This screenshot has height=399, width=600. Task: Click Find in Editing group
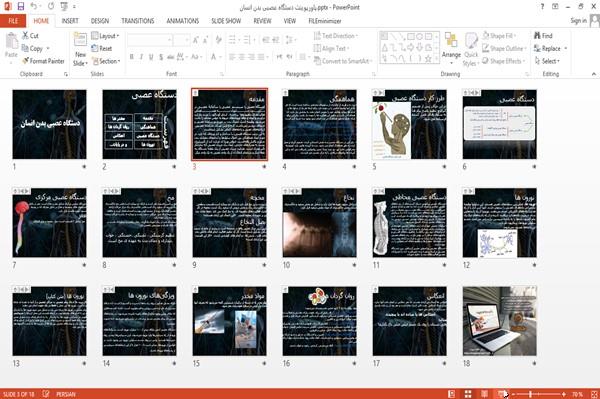[543, 36]
